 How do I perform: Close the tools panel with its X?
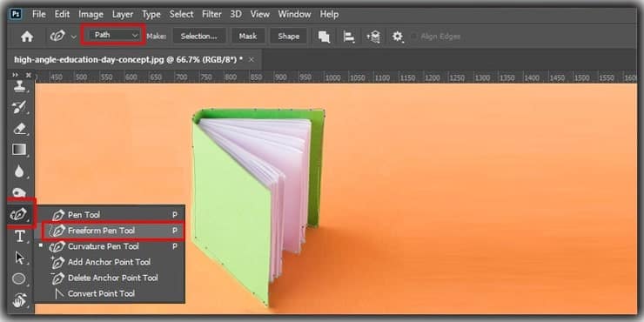tap(29, 75)
